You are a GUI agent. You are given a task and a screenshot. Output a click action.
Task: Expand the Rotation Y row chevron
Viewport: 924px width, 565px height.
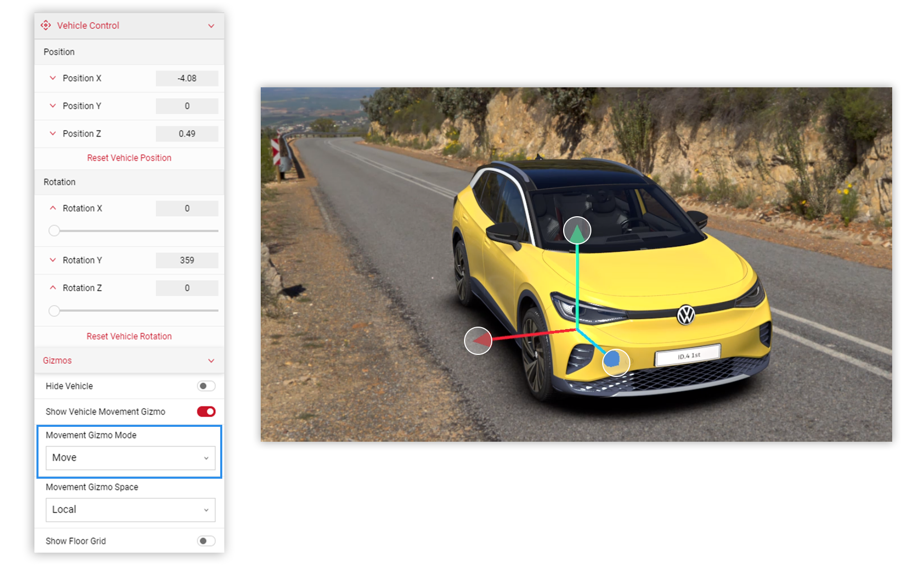(52, 260)
